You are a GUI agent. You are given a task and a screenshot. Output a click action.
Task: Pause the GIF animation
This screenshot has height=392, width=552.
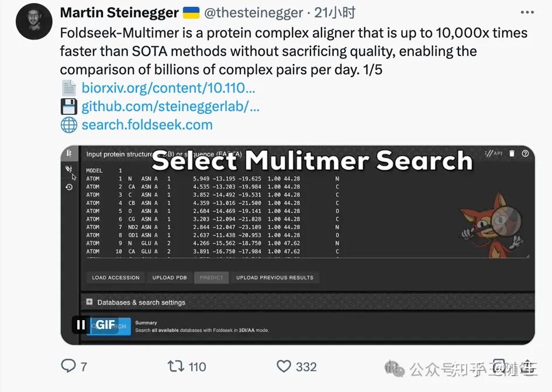[x=80, y=325]
